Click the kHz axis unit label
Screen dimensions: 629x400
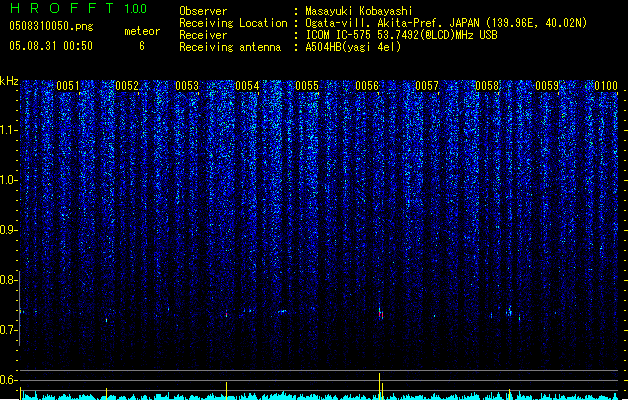pos(9,81)
